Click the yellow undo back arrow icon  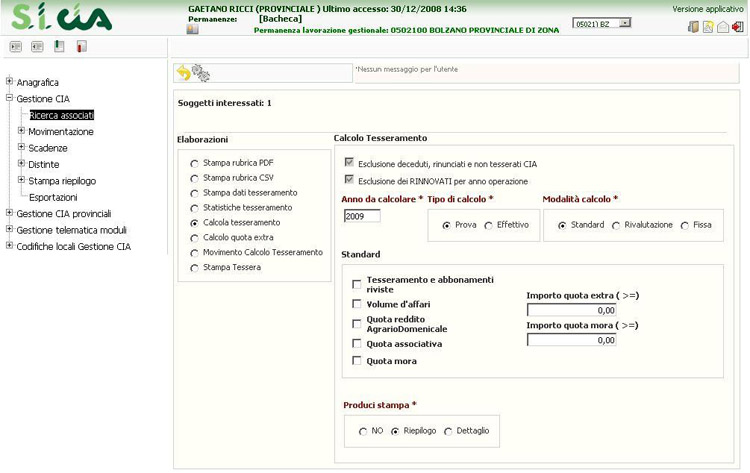coord(184,73)
